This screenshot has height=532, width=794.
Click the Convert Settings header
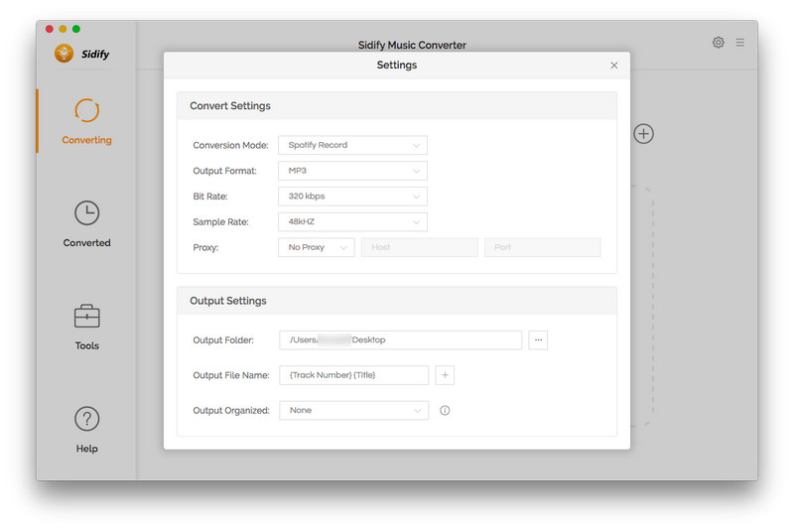(x=230, y=106)
